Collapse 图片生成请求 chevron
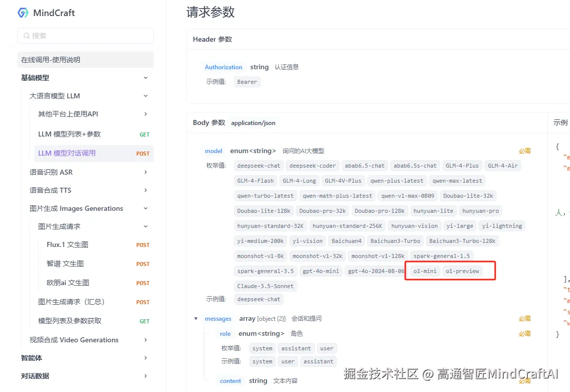Viewport: 570px width, 392px height. click(146, 226)
